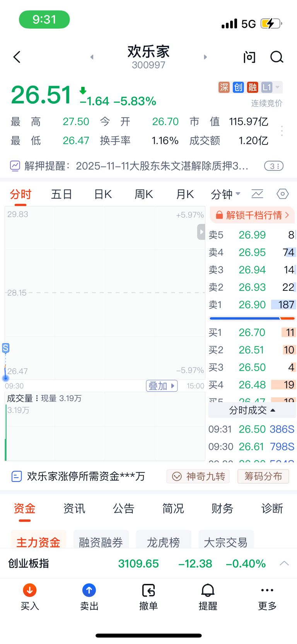Expand the notice count badge showing 3
Viewport: 297px width, 644px height.
coord(274,166)
